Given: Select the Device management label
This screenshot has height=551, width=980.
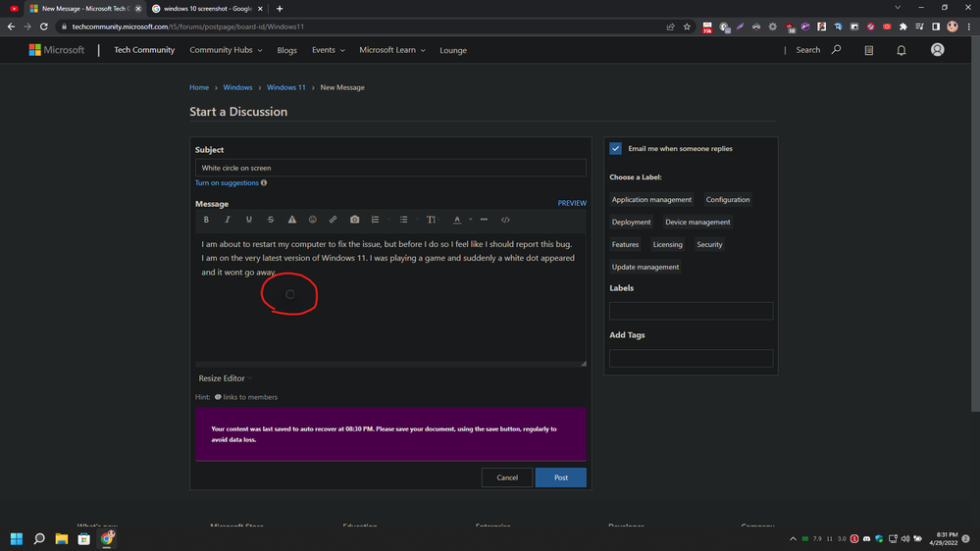Looking at the screenshot, I should pos(697,223).
